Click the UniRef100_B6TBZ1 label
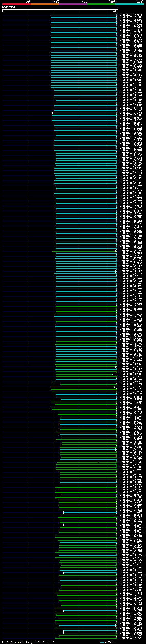 pyautogui.click(x=131, y=88)
